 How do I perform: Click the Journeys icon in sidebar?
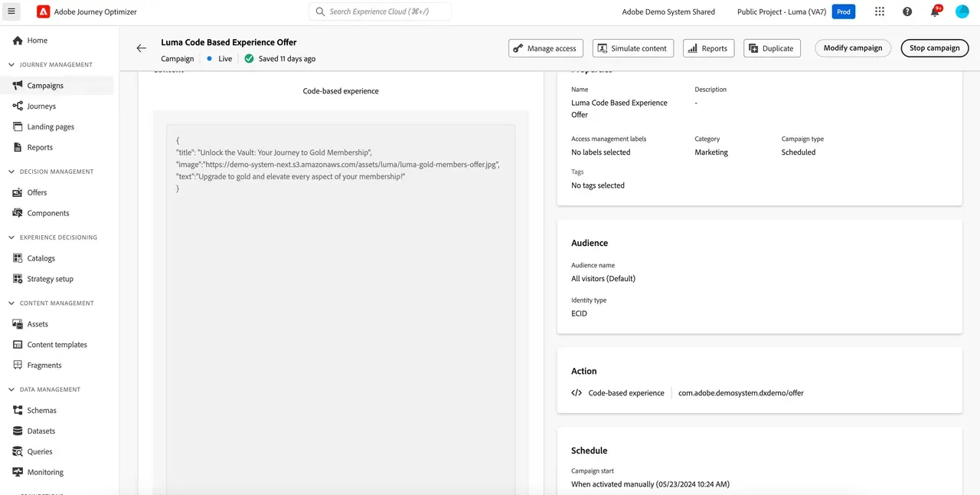click(18, 107)
